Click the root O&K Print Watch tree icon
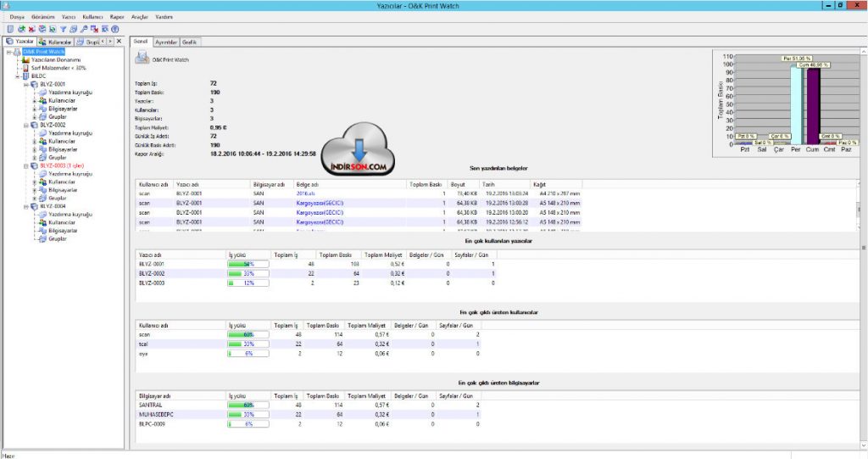The width and height of the screenshot is (868, 459). 17,52
